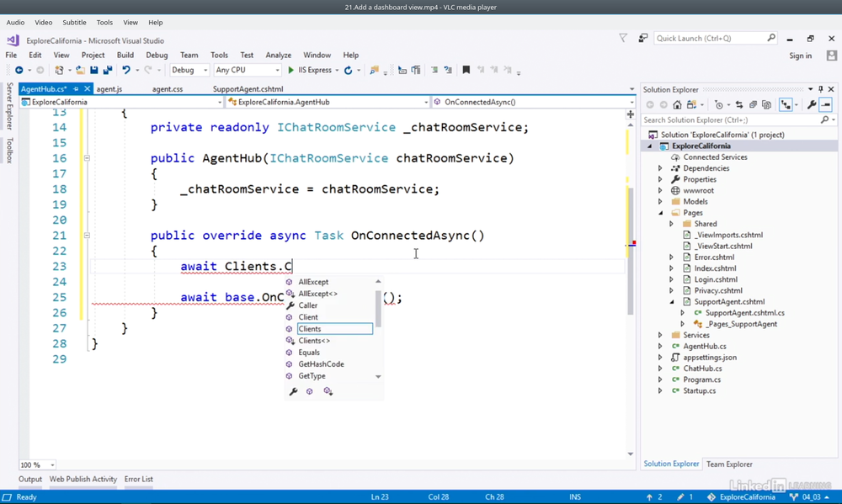Viewport: 842px width, 504px height.
Task: Click the 04_03 branch in status bar
Action: (x=810, y=497)
